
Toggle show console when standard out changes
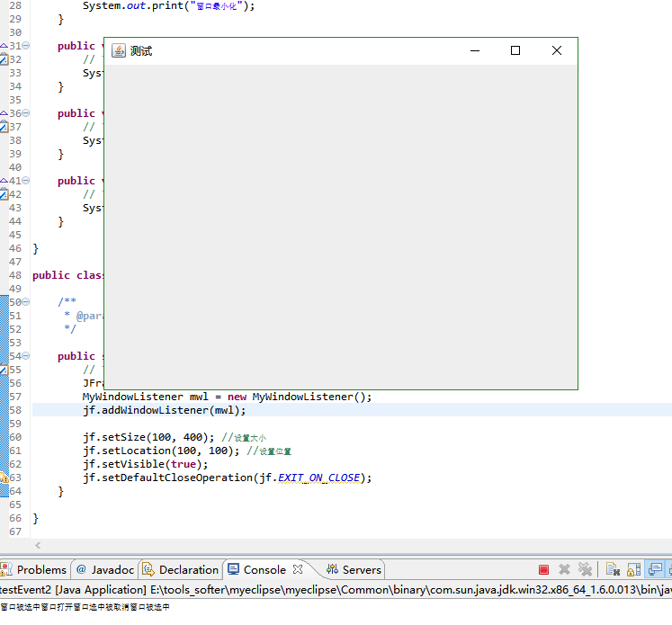[654, 569]
